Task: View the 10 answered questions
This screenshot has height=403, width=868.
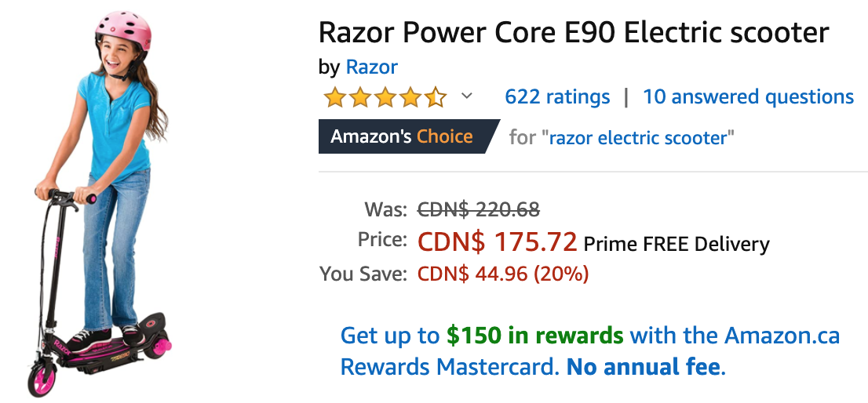Action: [x=748, y=97]
